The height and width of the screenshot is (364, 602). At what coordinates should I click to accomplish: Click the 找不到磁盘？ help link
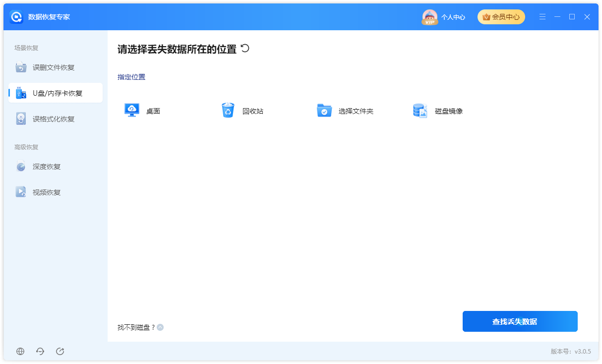[136, 327]
